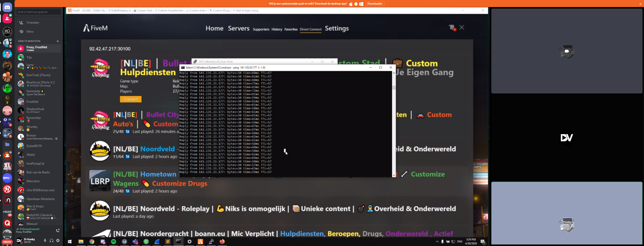The width and height of the screenshot is (644, 246).
Task: Open the WD Roleplay server
Action: click(7, 32)
